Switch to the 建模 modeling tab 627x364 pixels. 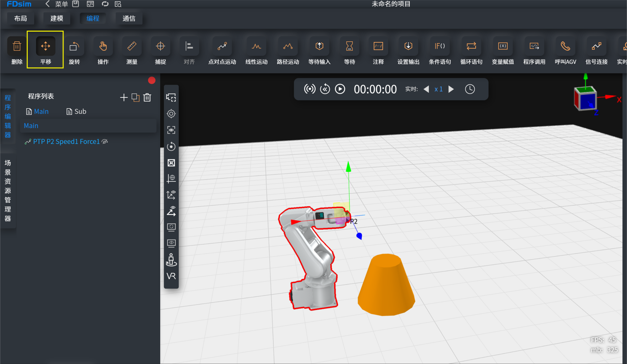57,18
